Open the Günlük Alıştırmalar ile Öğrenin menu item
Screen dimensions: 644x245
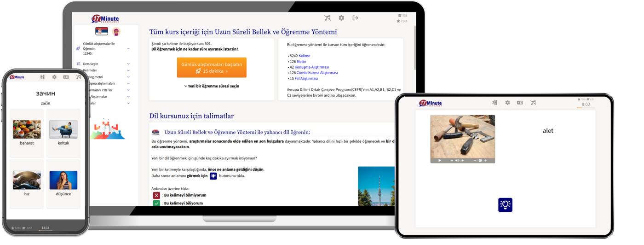pos(99,48)
